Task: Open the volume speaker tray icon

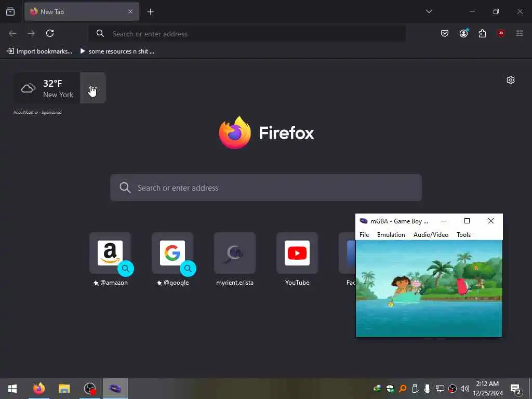Action: pos(465,389)
